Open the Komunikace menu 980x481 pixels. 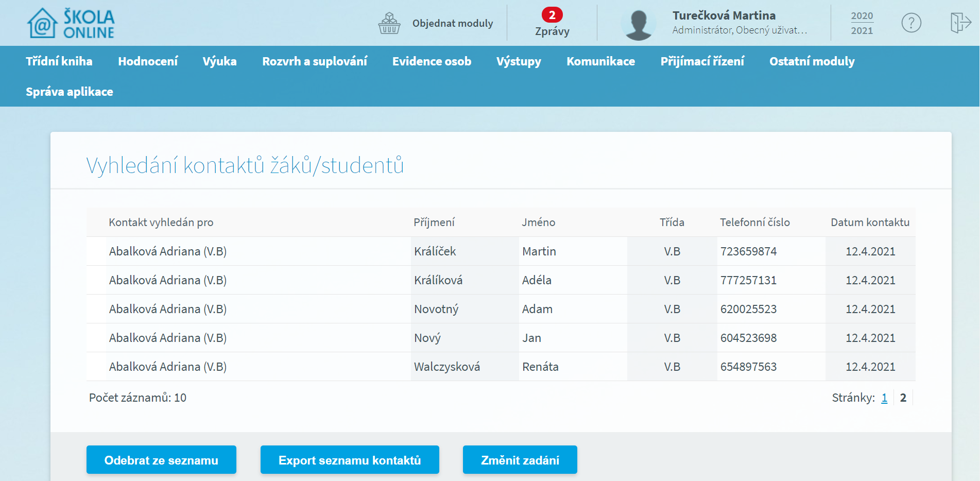(x=600, y=61)
